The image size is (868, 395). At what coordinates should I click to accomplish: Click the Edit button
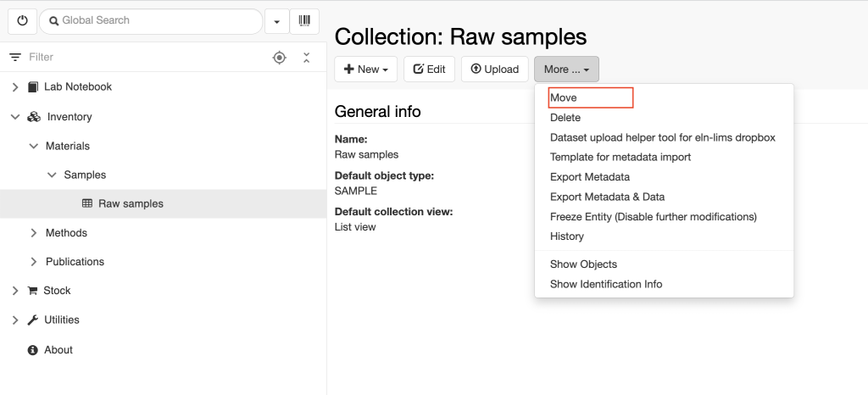430,70
